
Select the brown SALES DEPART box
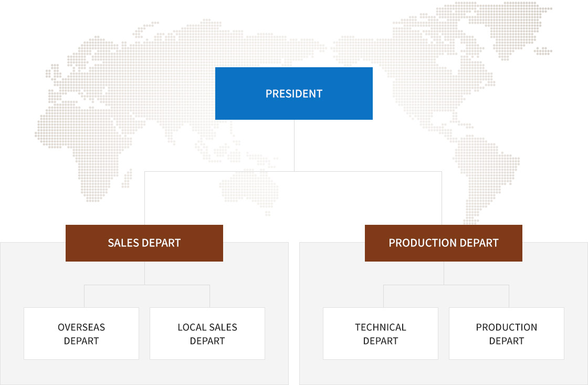(x=144, y=243)
